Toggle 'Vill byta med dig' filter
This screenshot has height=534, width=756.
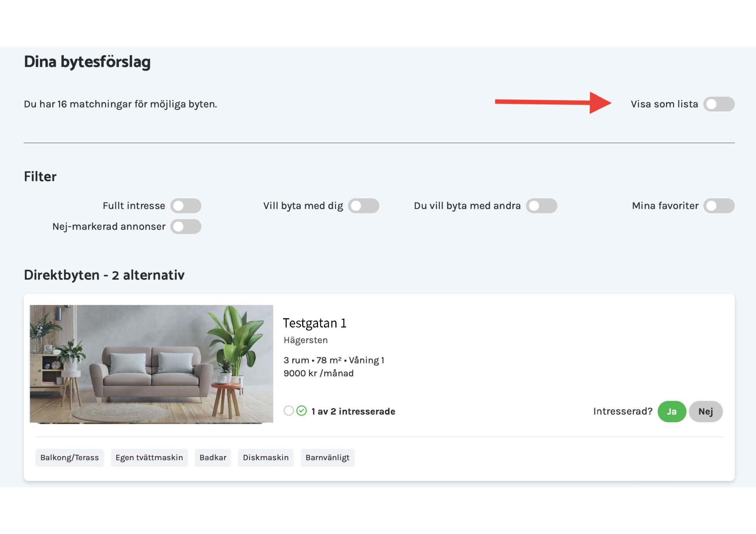(364, 206)
